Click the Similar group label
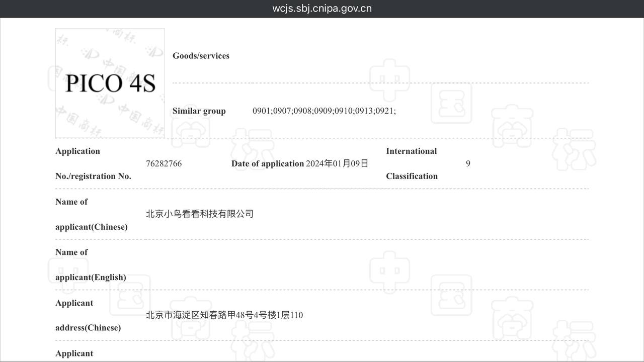644x362 pixels. [199, 111]
